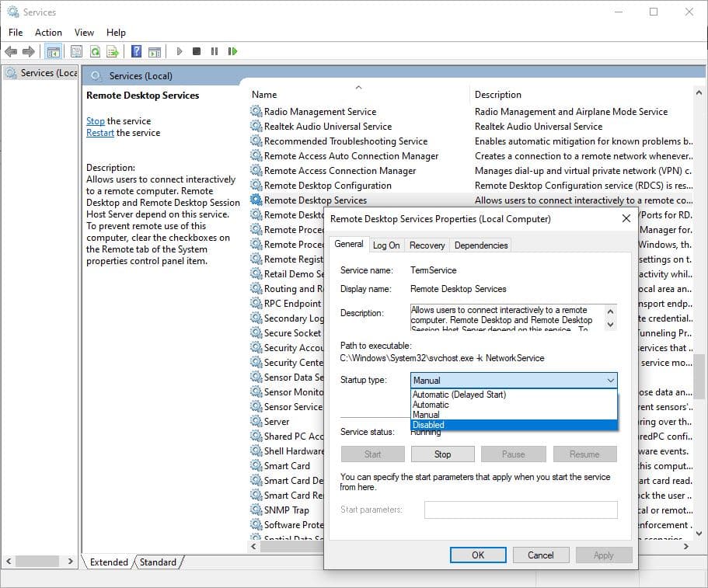Toggle Show/Hide Console Tree toolbar icon
Viewport: 708px width, 588px height.
click(x=54, y=51)
